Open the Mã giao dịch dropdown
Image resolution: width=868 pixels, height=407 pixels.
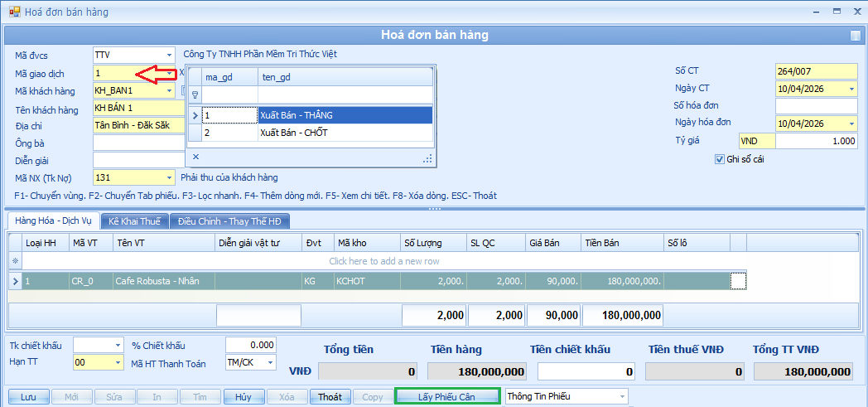tap(170, 73)
